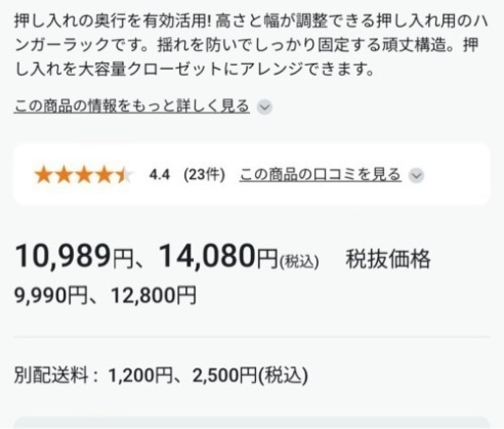The width and height of the screenshot is (504, 429).
Task: Click the 9,990円 tax-excluded price
Action: [50, 295]
